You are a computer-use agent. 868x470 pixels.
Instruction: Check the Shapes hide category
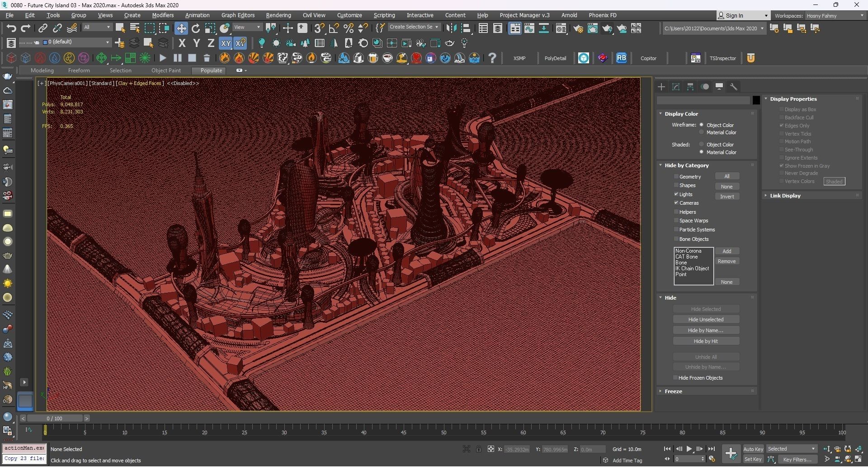click(x=676, y=185)
